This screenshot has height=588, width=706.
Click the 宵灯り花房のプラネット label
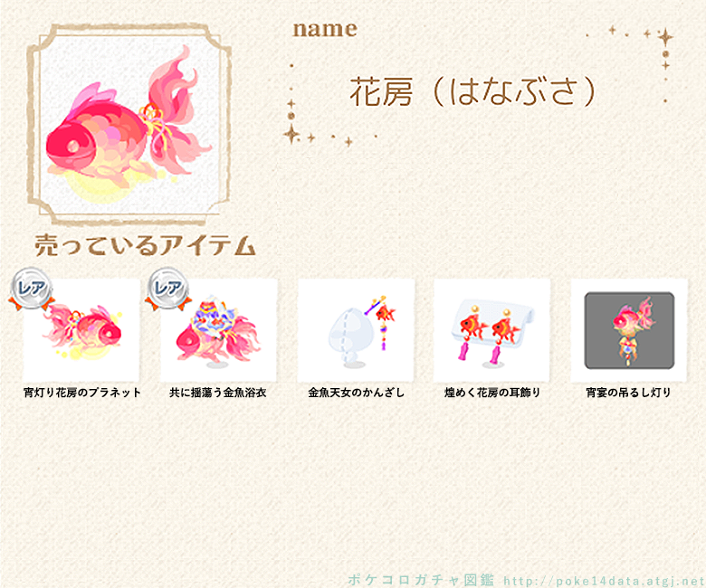click(x=82, y=393)
